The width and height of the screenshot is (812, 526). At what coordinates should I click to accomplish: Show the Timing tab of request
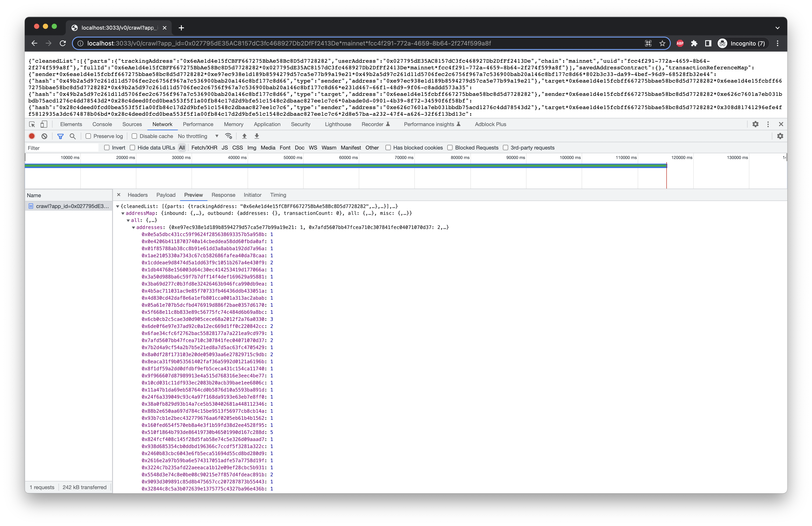point(278,195)
